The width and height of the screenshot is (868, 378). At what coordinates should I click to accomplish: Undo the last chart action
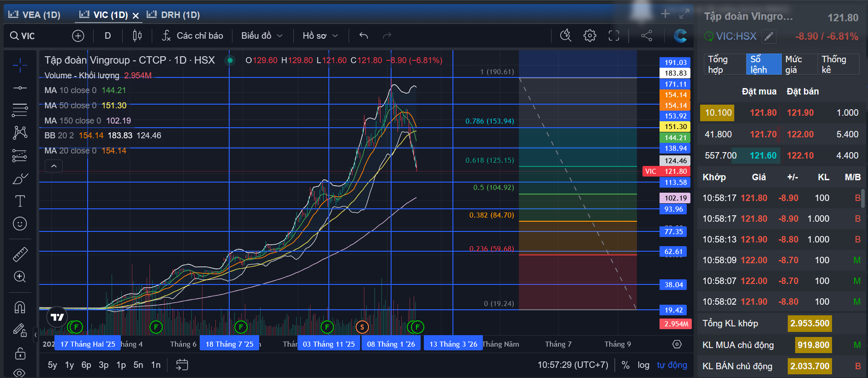point(363,35)
